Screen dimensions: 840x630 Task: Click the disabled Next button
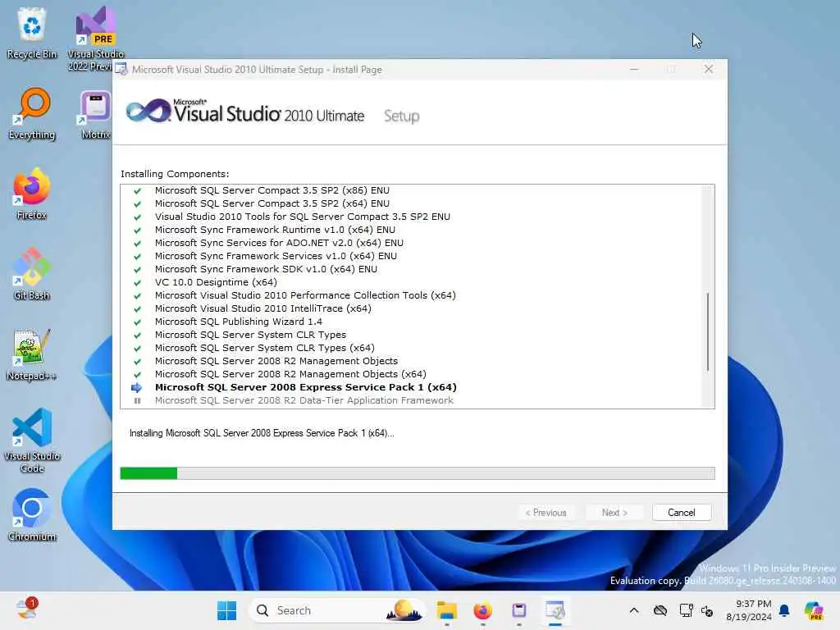[x=614, y=513]
